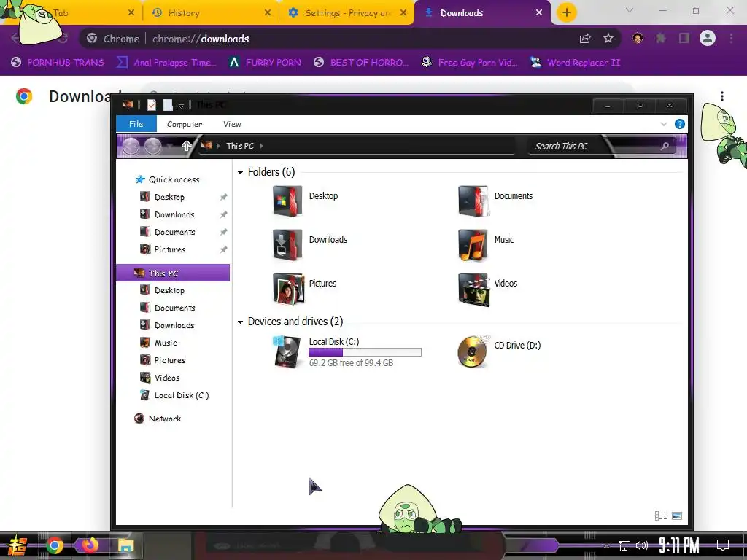Open the Word Replacer II bookmark
This screenshot has width=747, height=560.
pos(575,63)
